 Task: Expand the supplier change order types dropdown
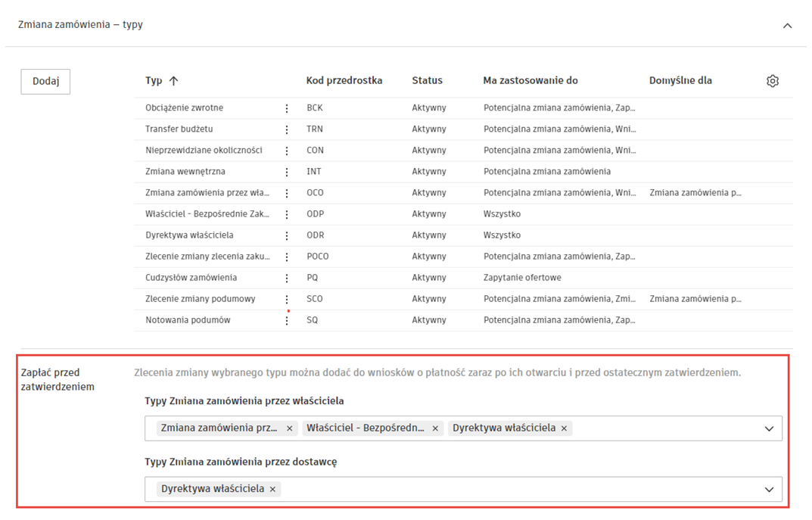769,490
